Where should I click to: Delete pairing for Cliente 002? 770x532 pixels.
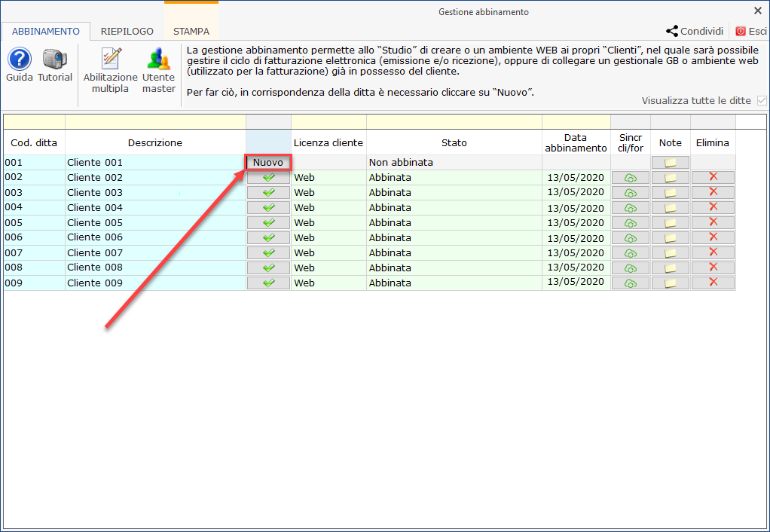[x=713, y=177]
